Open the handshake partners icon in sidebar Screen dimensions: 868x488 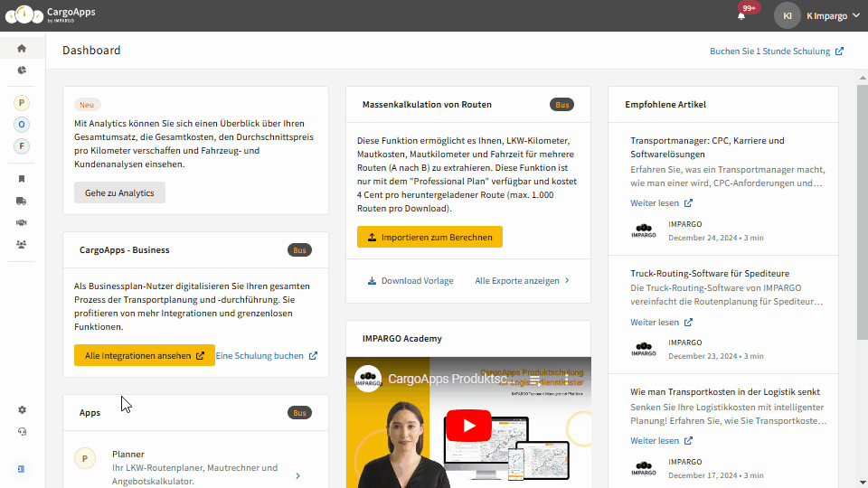tap(22, 222)
